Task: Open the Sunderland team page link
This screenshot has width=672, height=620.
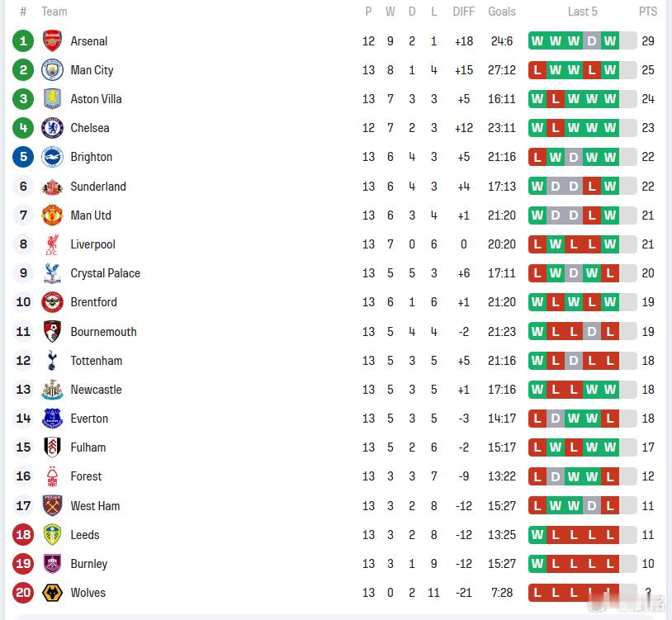Action: pos(98,187)
